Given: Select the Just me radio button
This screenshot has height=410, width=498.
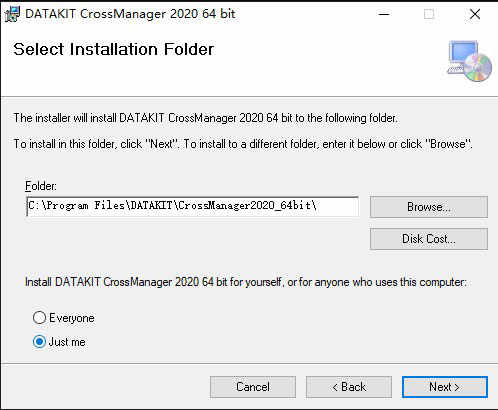Looking at the screenshot, I should click(39, 342).
